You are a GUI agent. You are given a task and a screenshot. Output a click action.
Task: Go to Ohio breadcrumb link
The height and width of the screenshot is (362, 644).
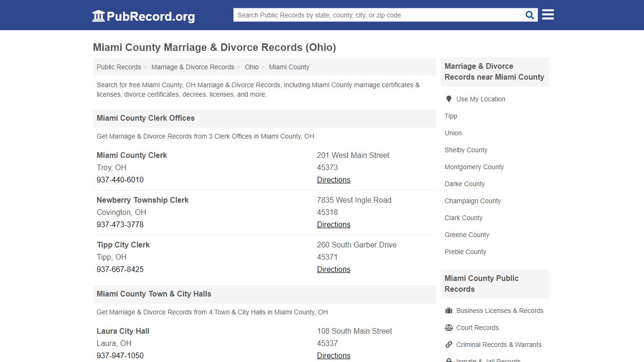pos(252,67)
